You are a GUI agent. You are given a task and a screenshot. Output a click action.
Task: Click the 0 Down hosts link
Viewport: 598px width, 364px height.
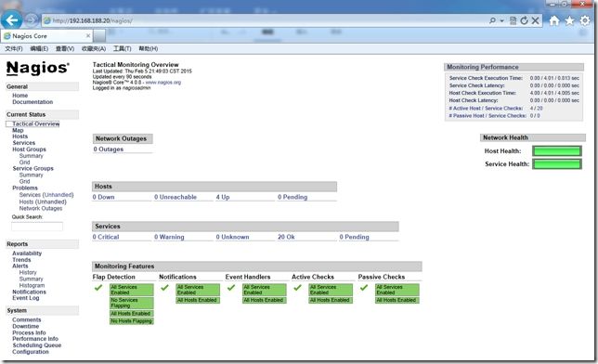click(x=103, y=197)
